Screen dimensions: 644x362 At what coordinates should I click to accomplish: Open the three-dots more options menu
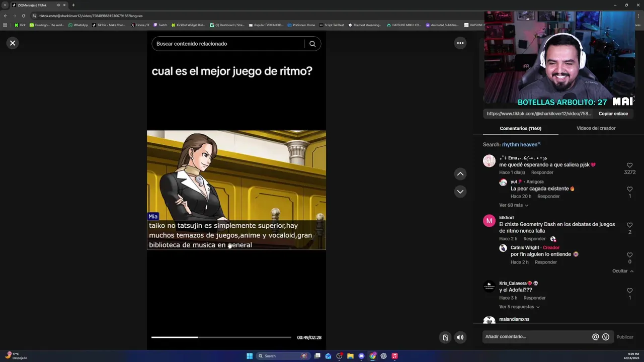pyautogui.click(x=460, y=43)
